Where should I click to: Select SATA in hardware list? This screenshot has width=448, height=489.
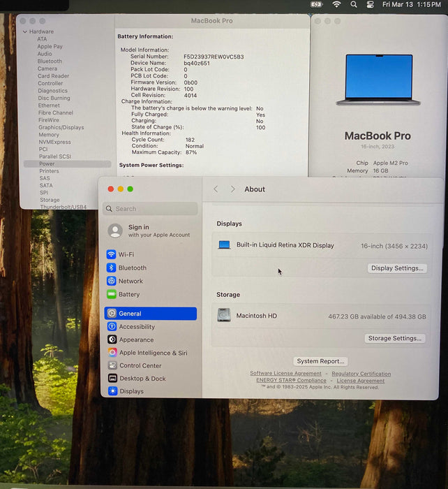pyautogui.click(x=46, y=185)
